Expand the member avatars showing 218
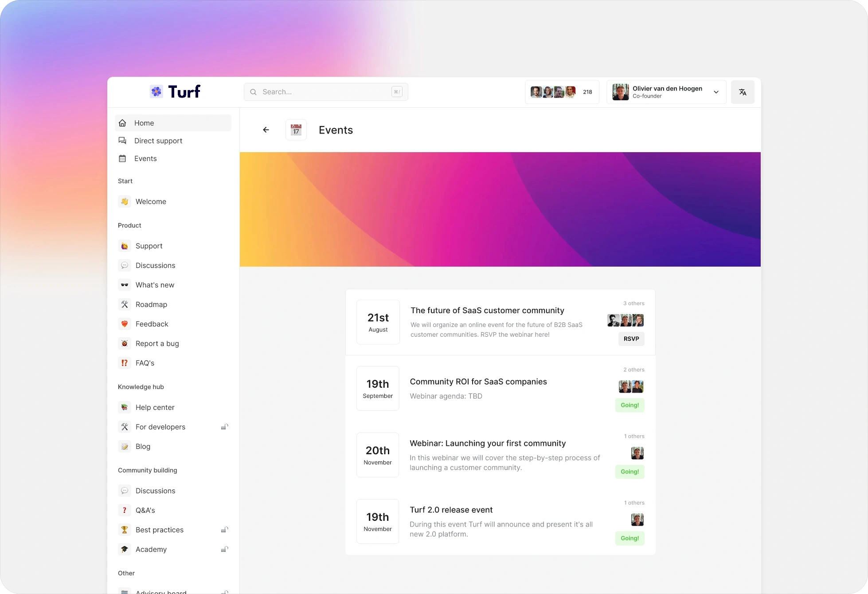Screen dimensions: 868x594 click(561, 92)
